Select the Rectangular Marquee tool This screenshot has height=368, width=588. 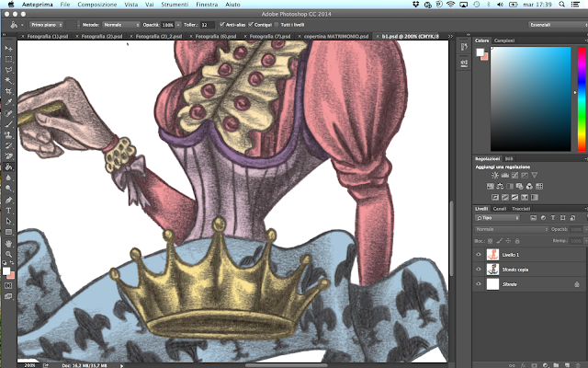point(8,59)
